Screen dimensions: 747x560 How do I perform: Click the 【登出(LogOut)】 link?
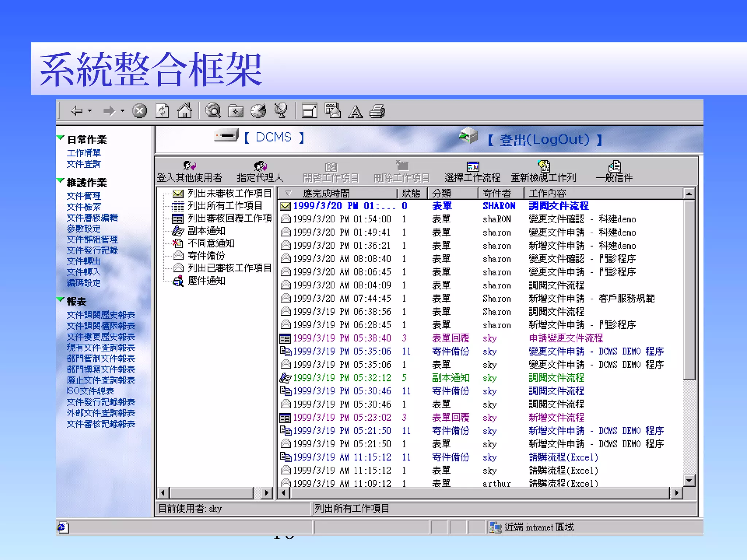545,140
